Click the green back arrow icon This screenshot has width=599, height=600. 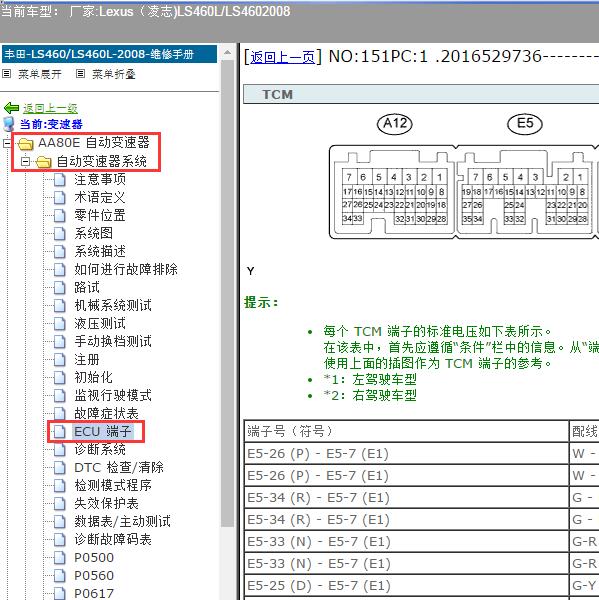coord(11,108)
